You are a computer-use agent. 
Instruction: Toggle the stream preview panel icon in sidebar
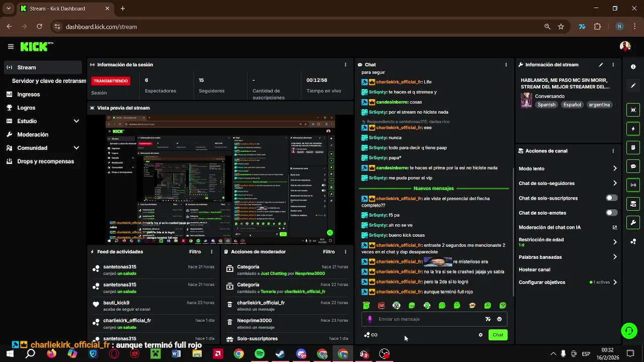pyautogui.click(x=633, y=110)
